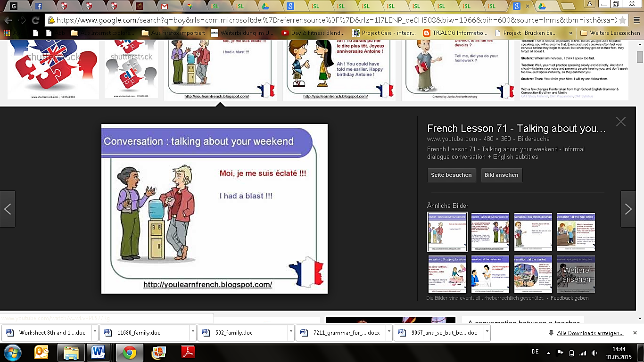
Task: Open Windows Start menu orb
Action: tap(13, 352)
